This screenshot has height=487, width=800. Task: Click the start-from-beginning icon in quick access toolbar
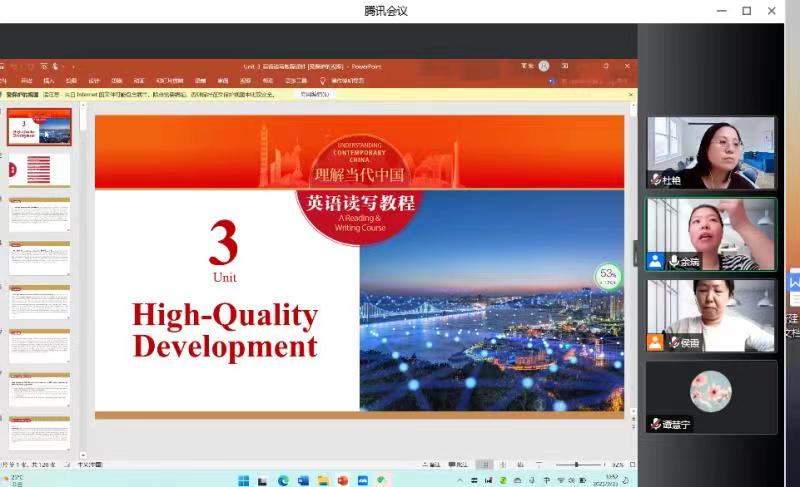(44, 66)
